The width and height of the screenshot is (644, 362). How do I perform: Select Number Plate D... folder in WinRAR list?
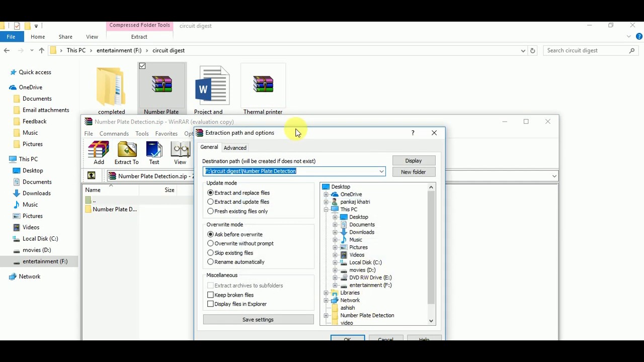[x=111, y=210]
